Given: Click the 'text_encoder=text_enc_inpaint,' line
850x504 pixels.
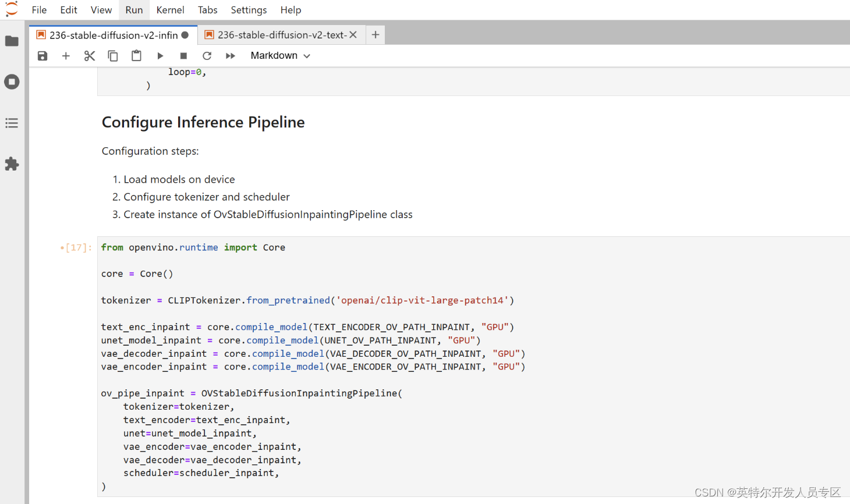Looking at the screenshot, I should [207, 420].
